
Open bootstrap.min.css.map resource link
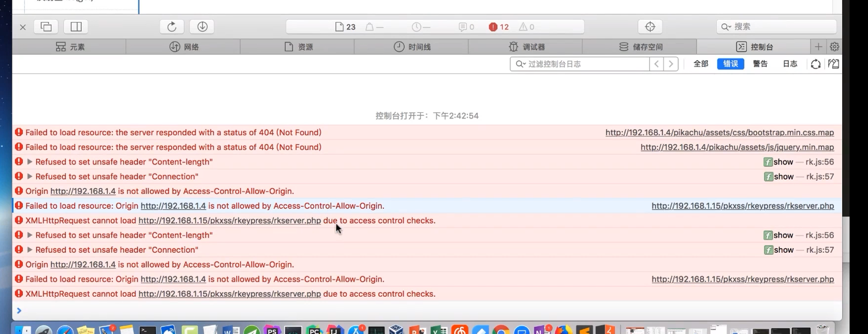pyautogui.click(x=719, y=133)
